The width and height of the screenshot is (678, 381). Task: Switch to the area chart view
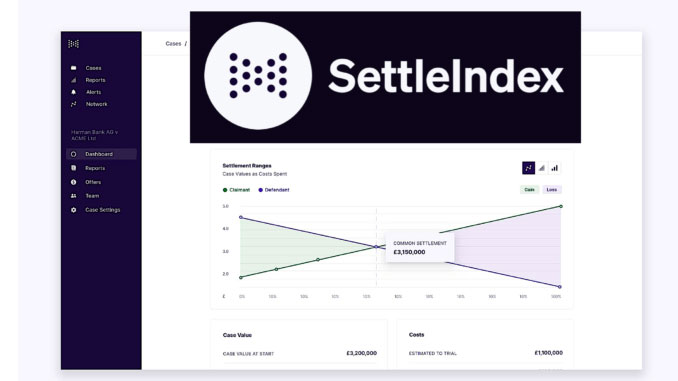pos(542,168)
